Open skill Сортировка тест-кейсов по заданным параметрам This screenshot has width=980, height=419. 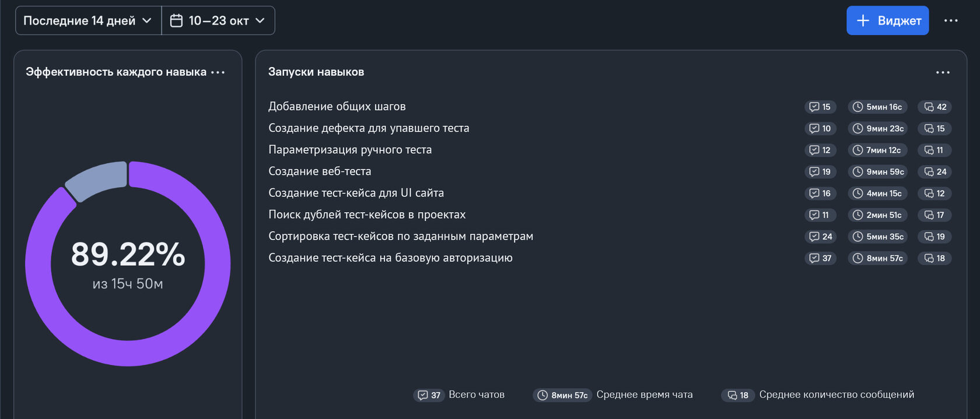pos(401,236)
